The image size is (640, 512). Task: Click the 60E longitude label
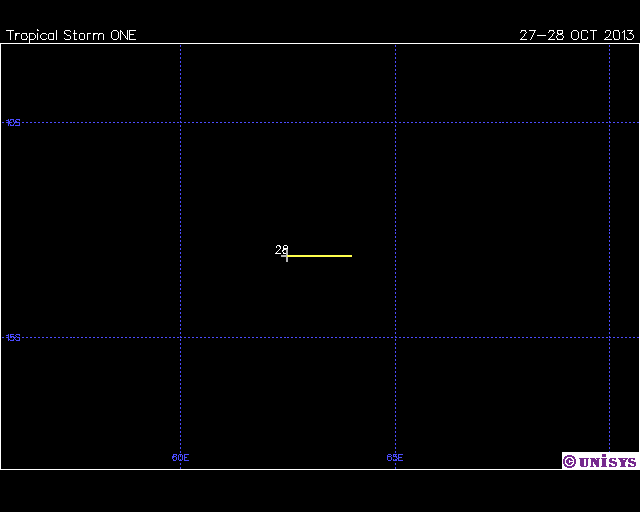click(181, 458)
